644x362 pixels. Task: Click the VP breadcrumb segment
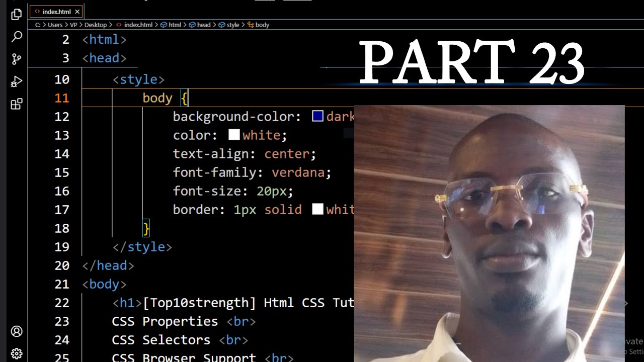[x=73, y=25]
